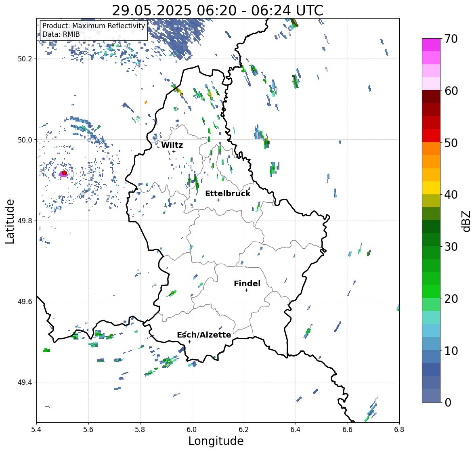This screenshot has height=451, width=476.
Task: Click the longitude tick label 6.4
Action: (x=296, y=429)
